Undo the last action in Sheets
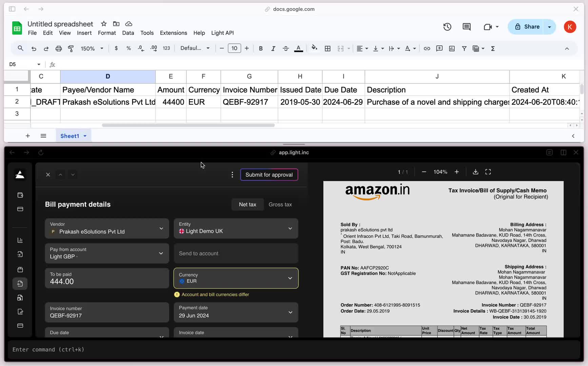Screen dimensions: 588x366 point(34,48)
